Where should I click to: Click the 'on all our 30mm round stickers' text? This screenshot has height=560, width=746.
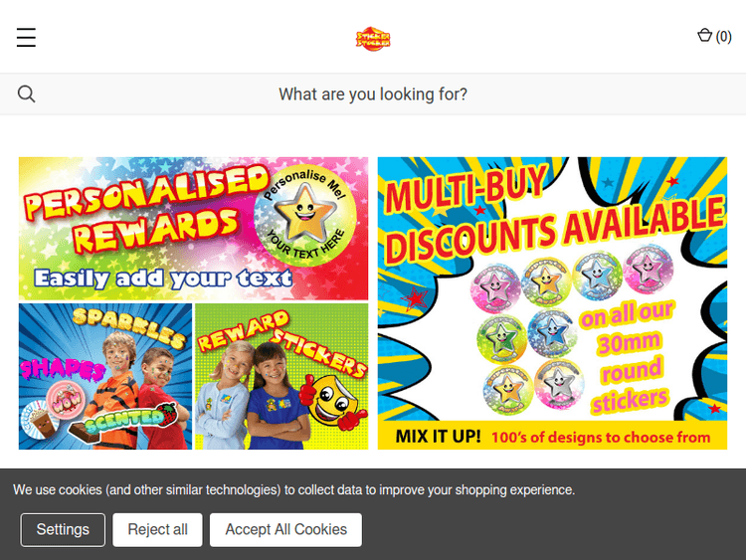point(628,356)
